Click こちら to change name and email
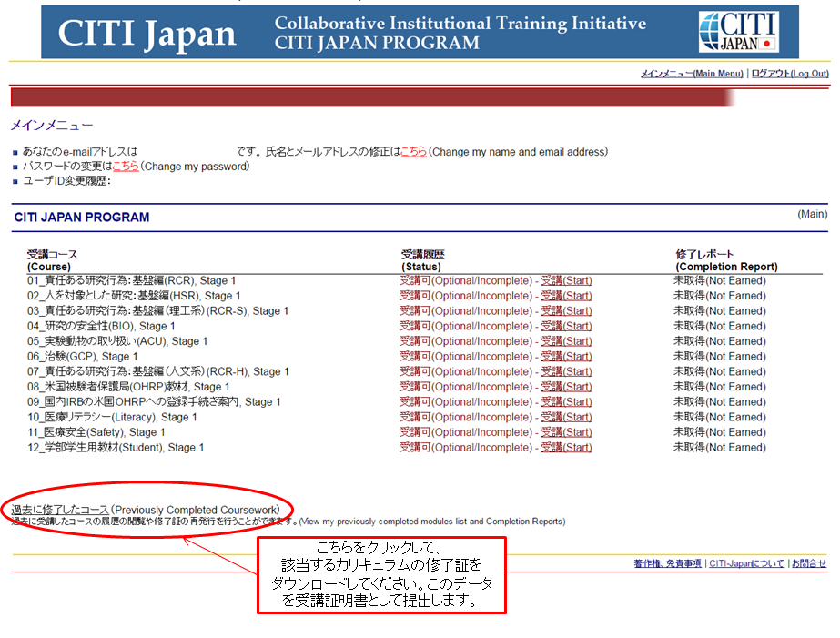The height and width of the screenshot is (638, 840). pos(413,152)
